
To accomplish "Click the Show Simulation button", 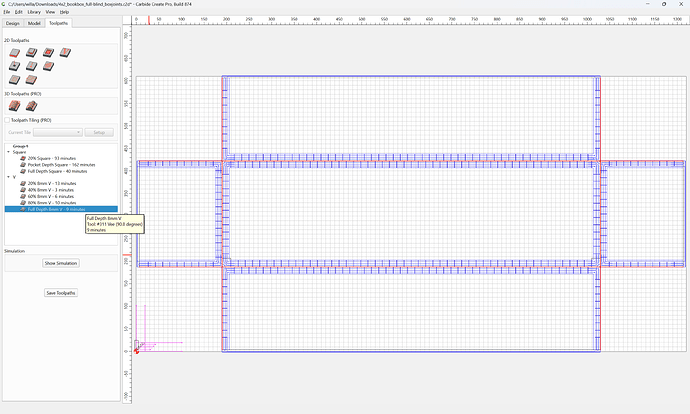I will (61, 263).
